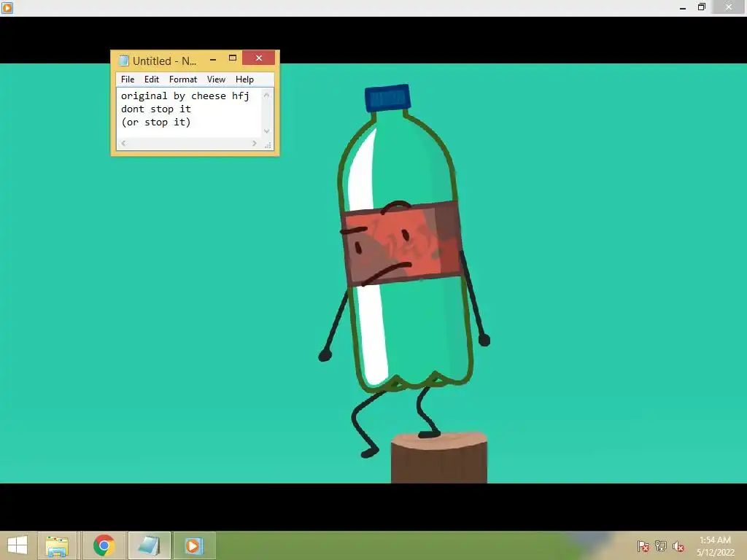Image resolution: width=747 pixels, height=560 pixels.
Task: Click the media player icon in title bar
Action: (7, 7)
